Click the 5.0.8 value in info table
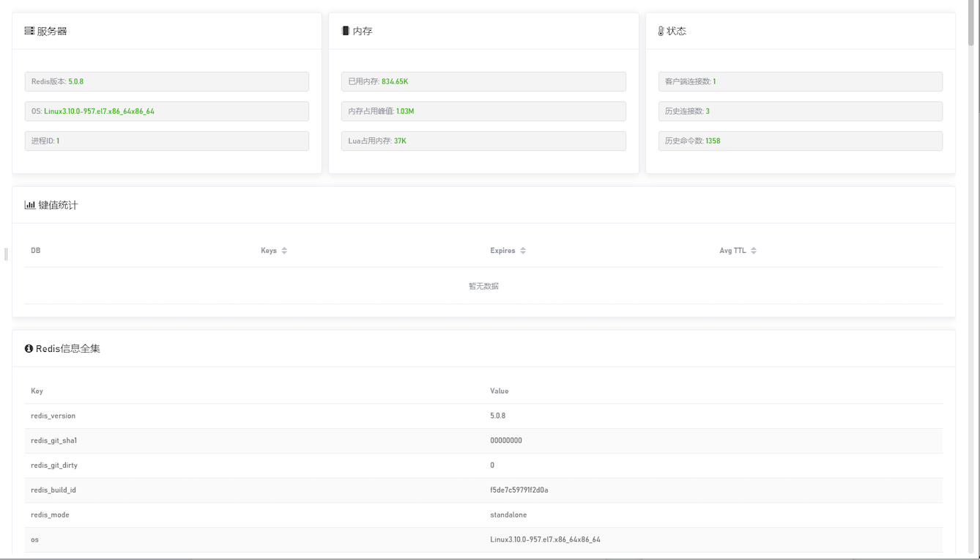 (498, 416)
